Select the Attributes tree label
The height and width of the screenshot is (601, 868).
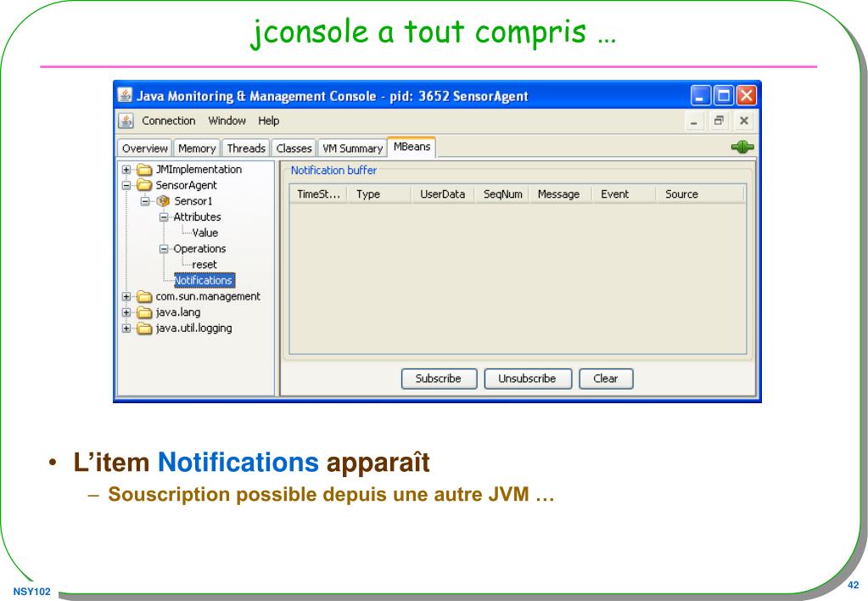197,217
